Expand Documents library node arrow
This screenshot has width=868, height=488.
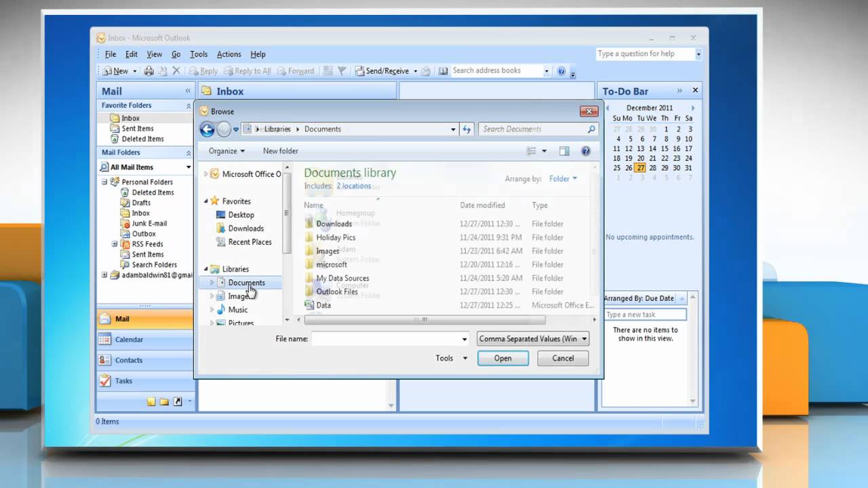tap(212, 283)
